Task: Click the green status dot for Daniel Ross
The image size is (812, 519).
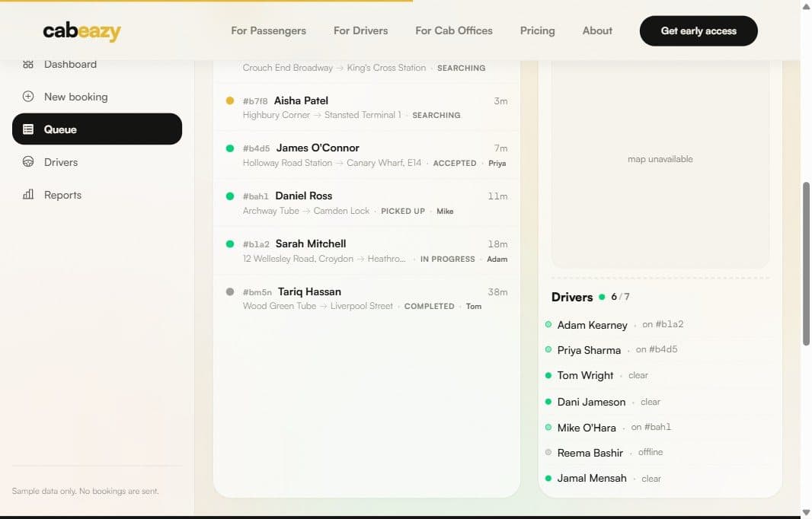Action: coord(230,196)
